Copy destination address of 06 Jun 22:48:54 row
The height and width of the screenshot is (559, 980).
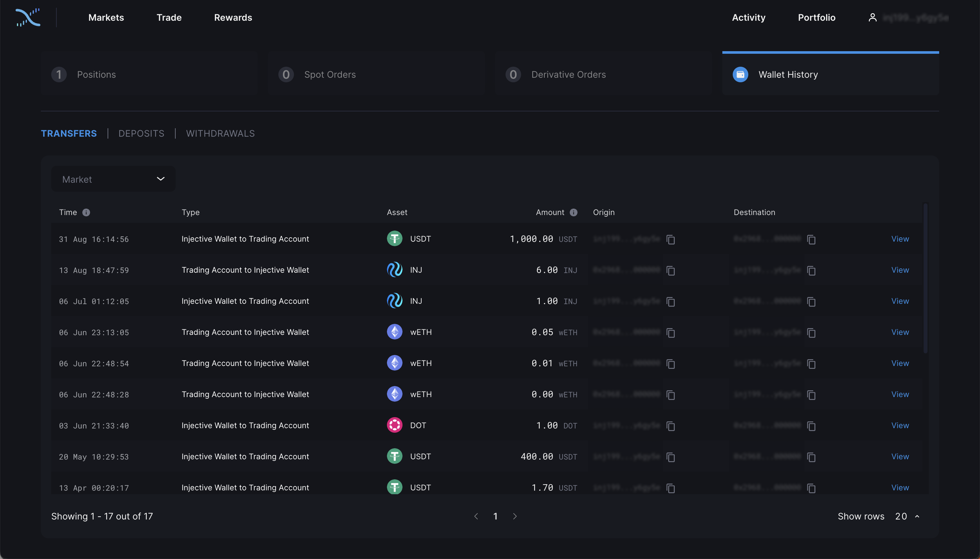[811, 364]
